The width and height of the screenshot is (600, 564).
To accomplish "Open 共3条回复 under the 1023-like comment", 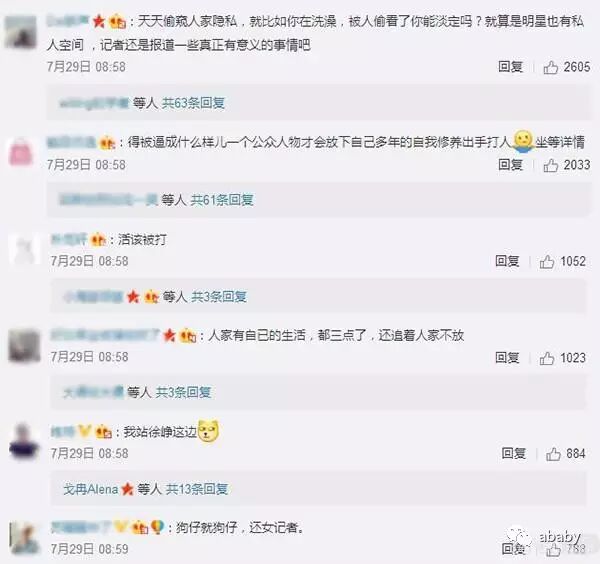I will click(x=183, y=392).
